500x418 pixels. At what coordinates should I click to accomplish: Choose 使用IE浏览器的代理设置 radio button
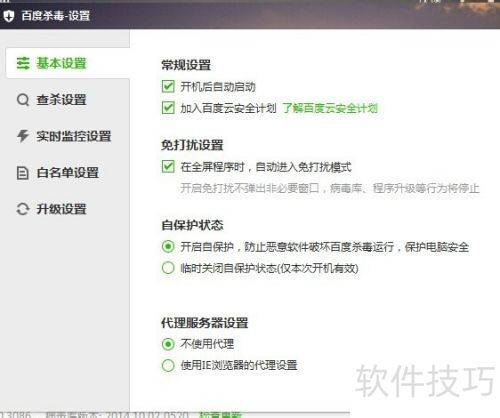tap(168, 365)
